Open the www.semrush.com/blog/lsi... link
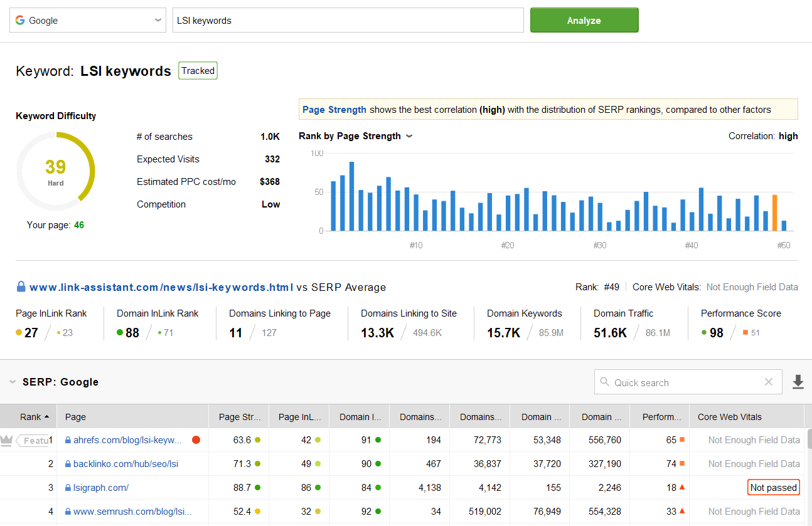The width and height of the screenshot is (812, 526). pos(132,512)
